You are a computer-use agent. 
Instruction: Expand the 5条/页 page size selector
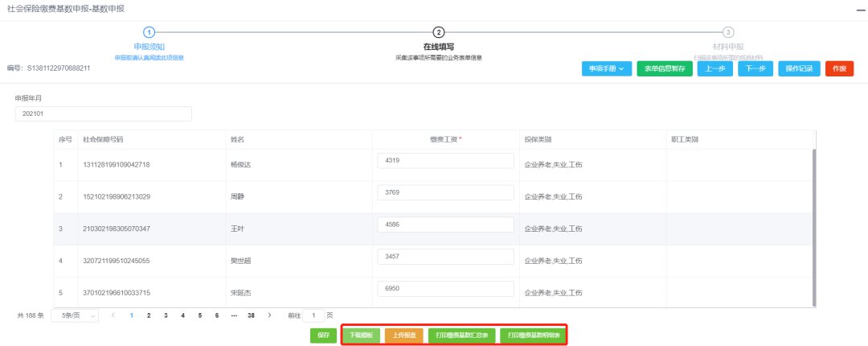(75, 315)
